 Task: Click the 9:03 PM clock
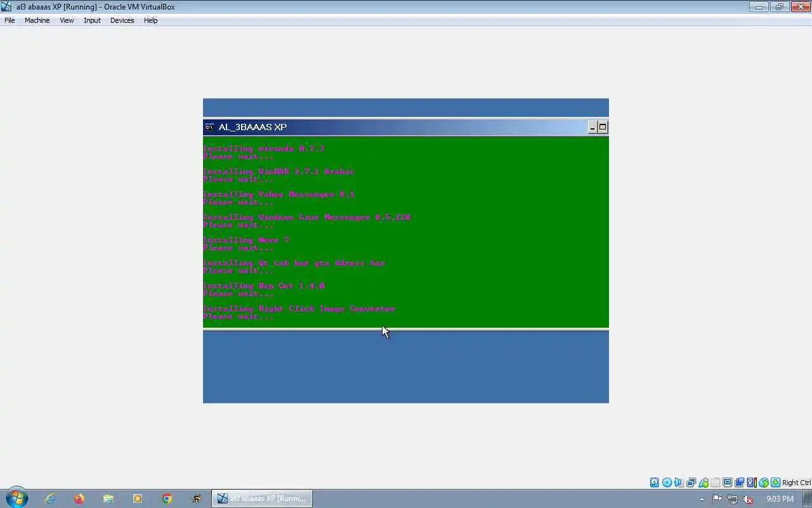780,499
